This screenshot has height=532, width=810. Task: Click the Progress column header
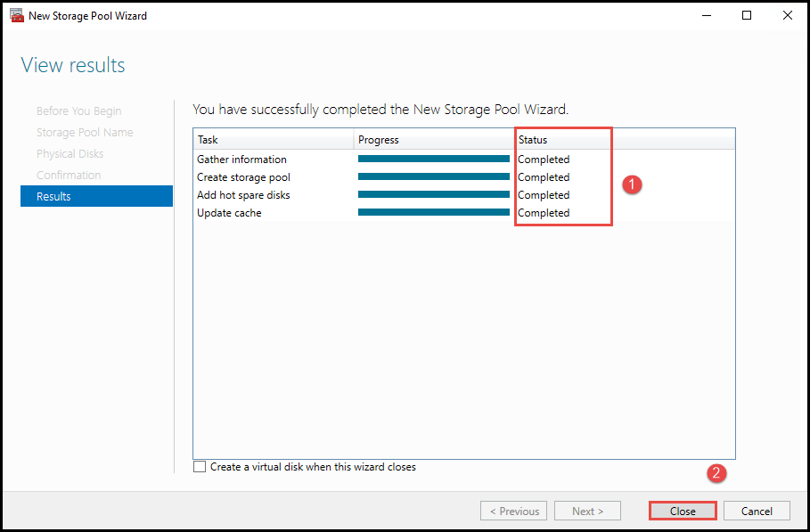[x=433, y=140]
